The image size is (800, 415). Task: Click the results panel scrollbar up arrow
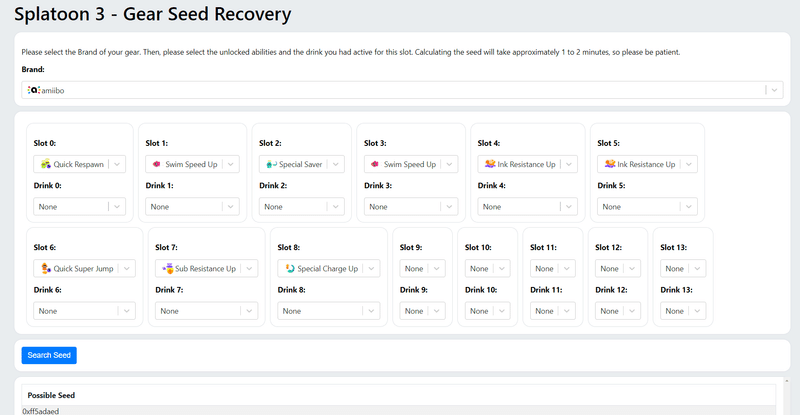[786, 381]
